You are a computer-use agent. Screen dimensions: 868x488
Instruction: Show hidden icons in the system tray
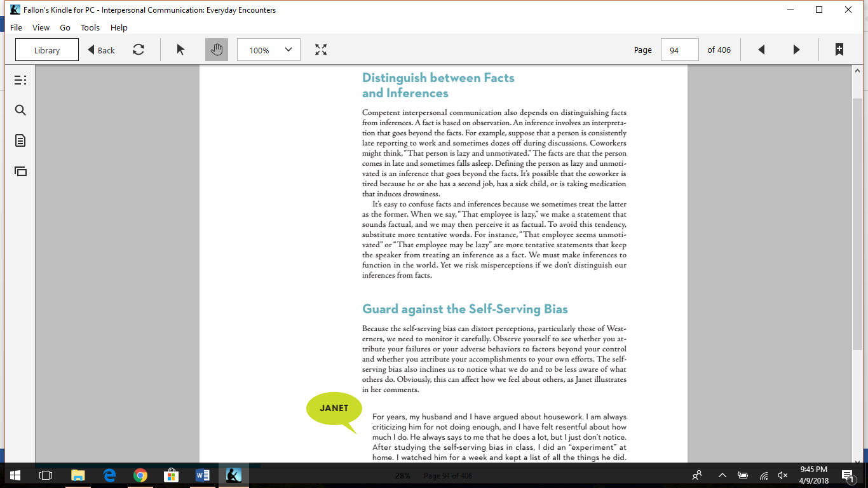click(x=722, y=475)
